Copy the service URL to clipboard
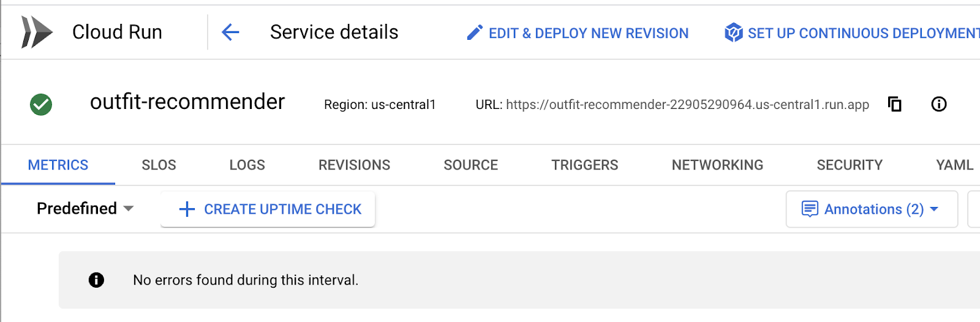The width and height of the screenshot is (980, 322). 895,105
